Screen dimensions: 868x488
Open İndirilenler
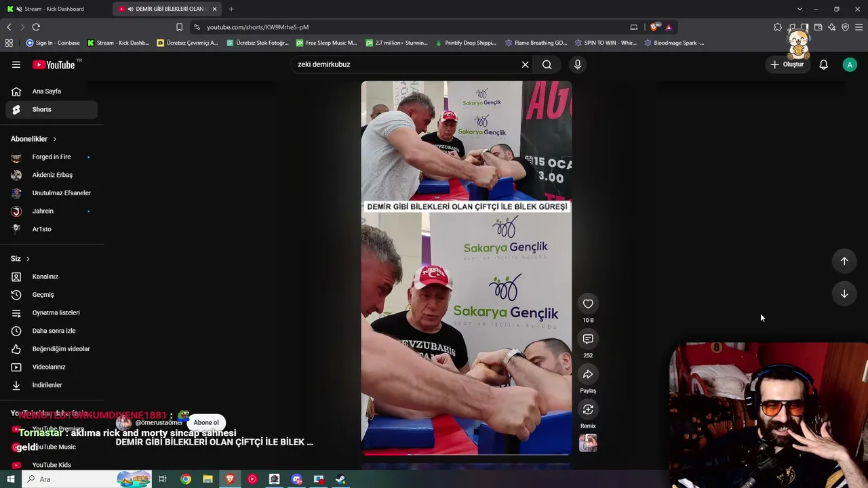(52, 385)
